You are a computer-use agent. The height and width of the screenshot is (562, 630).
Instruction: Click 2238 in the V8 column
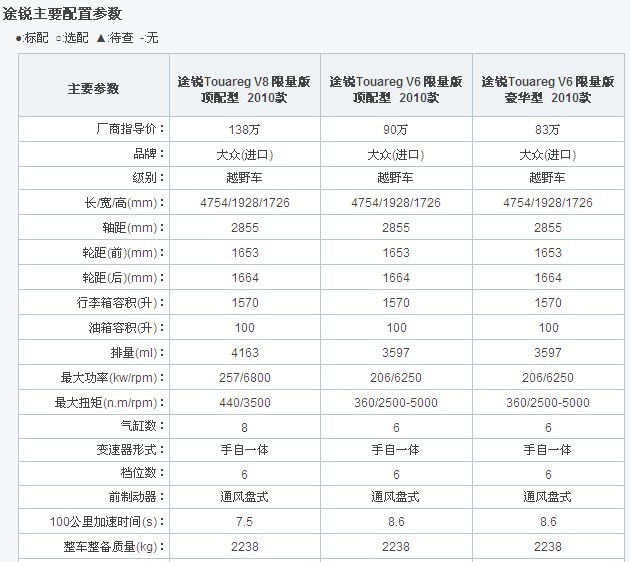(x=245, y=547)
